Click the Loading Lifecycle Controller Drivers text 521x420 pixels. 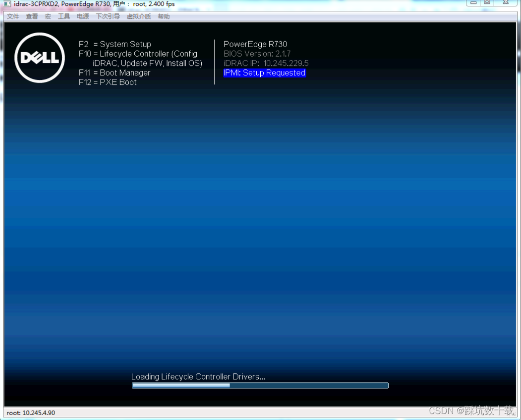point(198,376)
